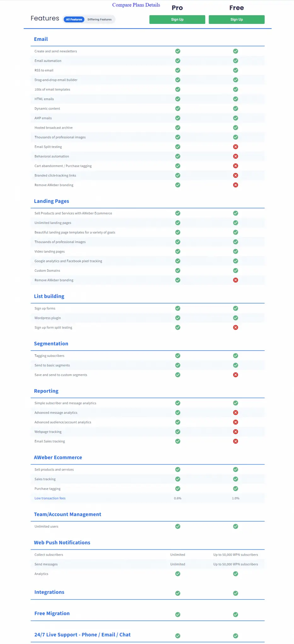Screen dimensions: 294x644
Task: Select the Web Push Notifications section heading
Action: click(x=62, y=542)
